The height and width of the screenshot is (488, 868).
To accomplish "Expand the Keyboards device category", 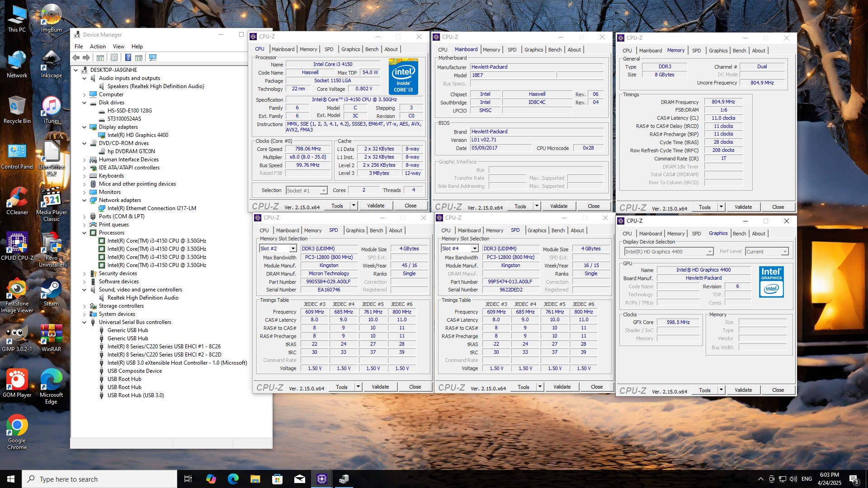I will tap(85, 176).
